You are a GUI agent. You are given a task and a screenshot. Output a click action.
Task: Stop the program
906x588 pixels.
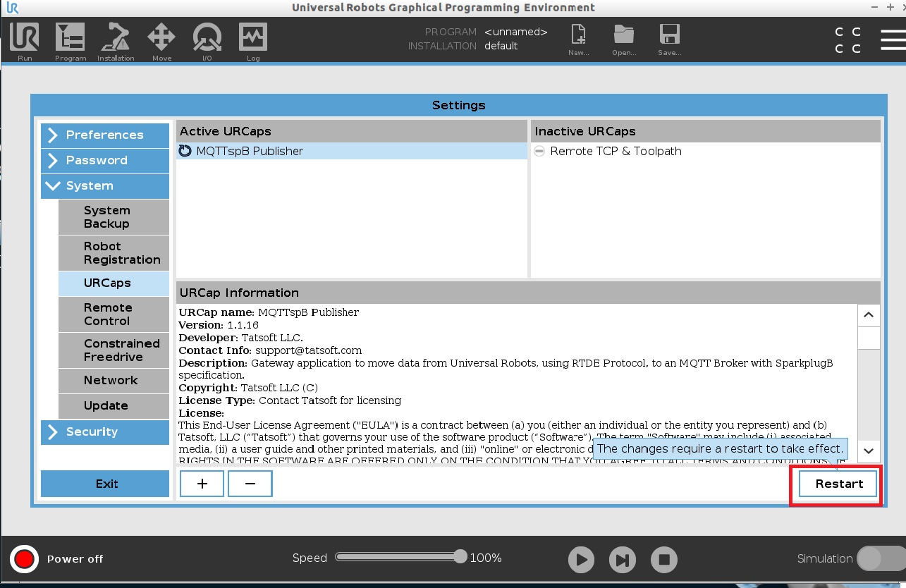click(663, 560)
